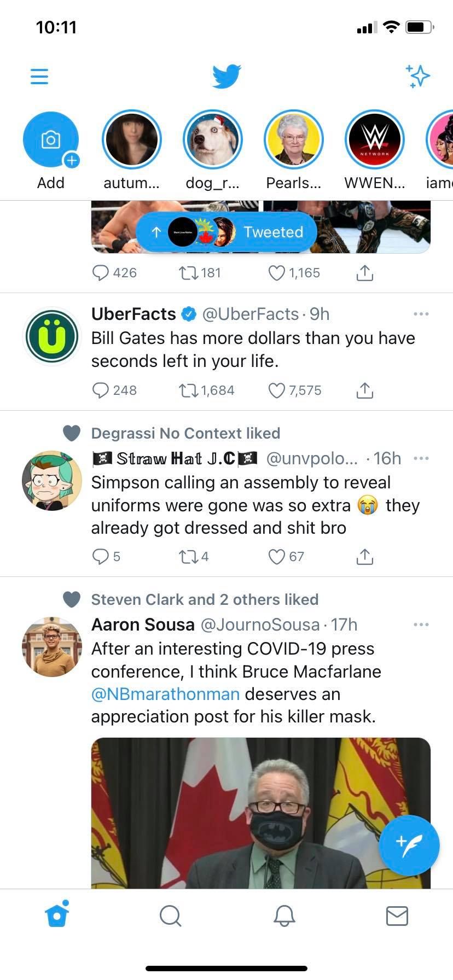Like the Straw Hat J.C tweet
Screen dimensions: 453x980
(277, 557)
